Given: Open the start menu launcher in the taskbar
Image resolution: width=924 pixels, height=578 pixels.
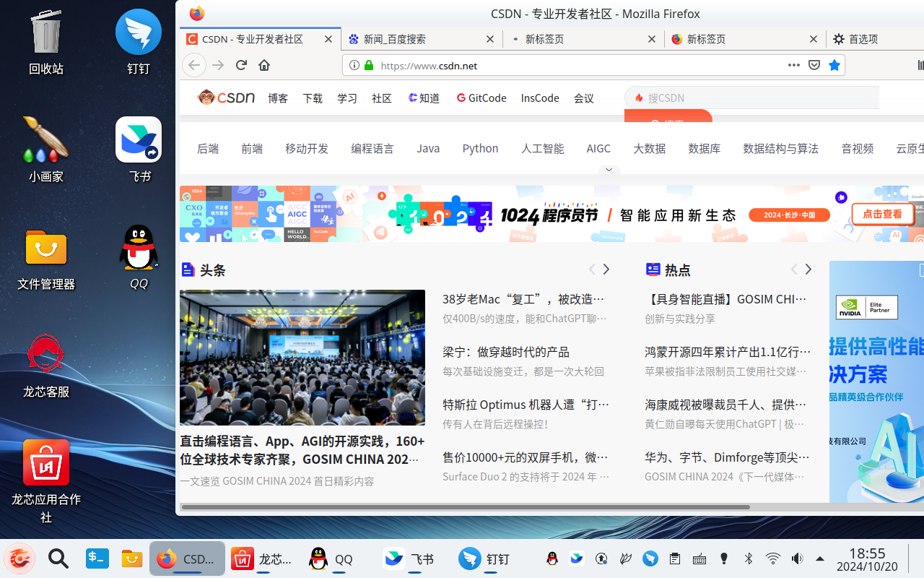Looking at the screenshot, I should pyautogui.click(x=19, y=558).
